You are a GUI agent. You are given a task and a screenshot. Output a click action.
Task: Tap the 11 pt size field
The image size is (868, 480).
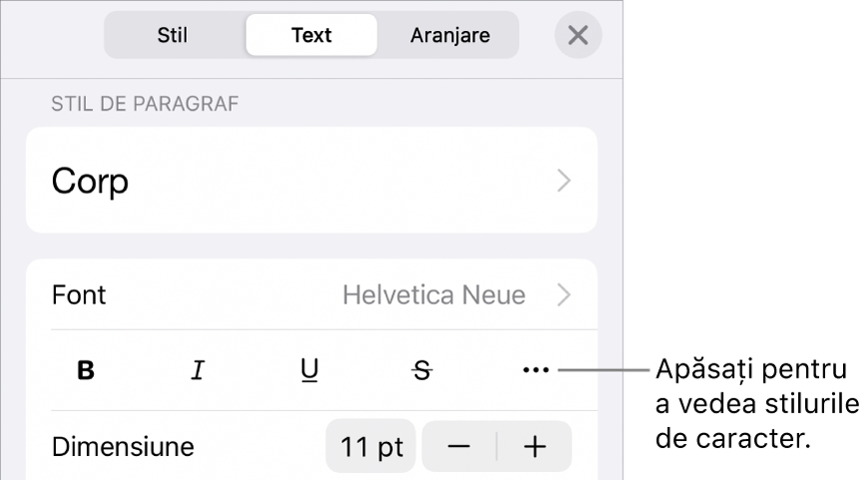pos(370,446)
